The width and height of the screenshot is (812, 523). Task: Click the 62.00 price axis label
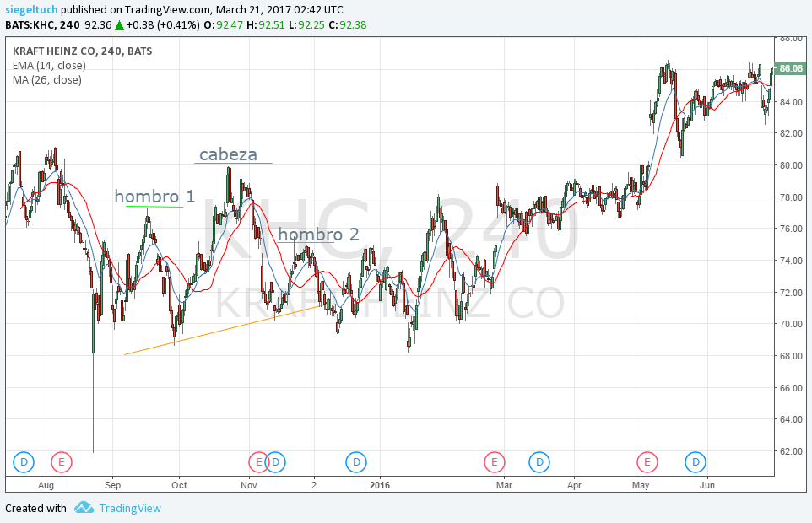[791, 451]
